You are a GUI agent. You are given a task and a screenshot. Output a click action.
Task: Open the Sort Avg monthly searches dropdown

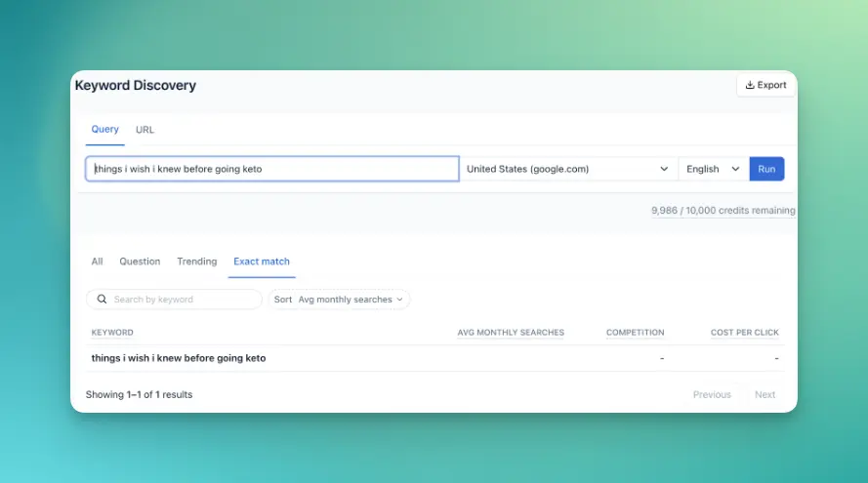point(339,300)
